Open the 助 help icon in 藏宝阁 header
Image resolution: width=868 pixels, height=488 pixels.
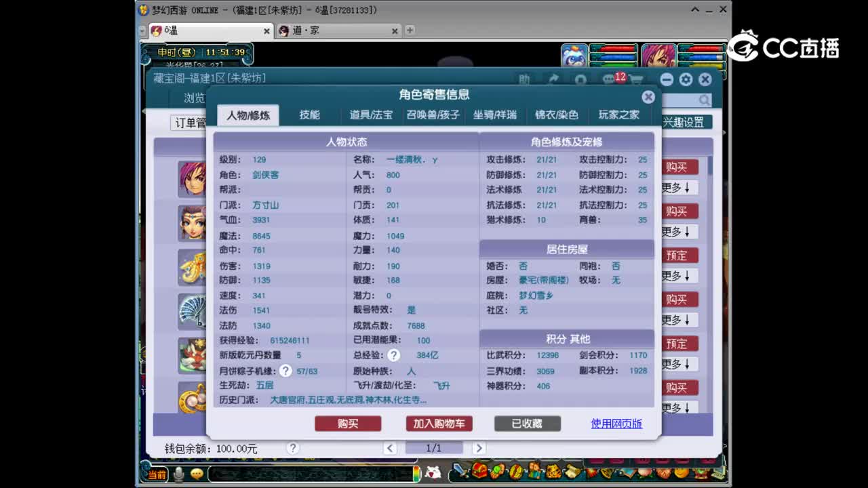click(x=524, y=79)
